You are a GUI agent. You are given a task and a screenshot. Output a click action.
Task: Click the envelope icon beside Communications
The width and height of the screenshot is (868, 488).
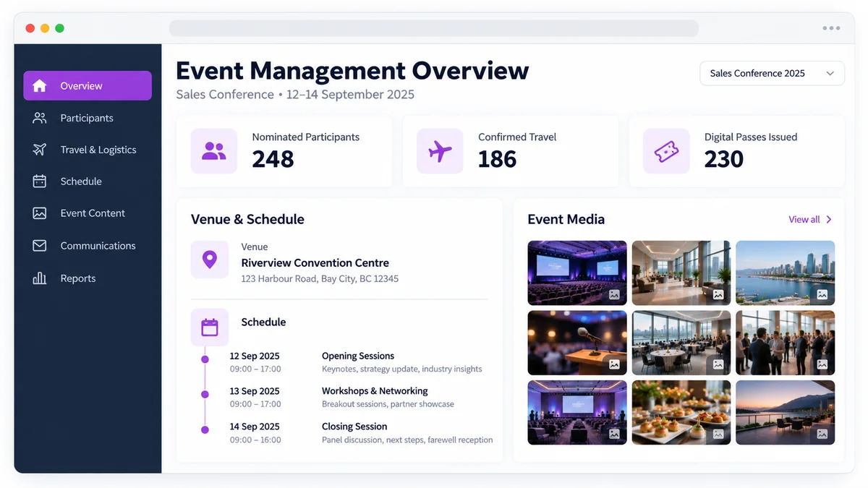pos(40,246)
